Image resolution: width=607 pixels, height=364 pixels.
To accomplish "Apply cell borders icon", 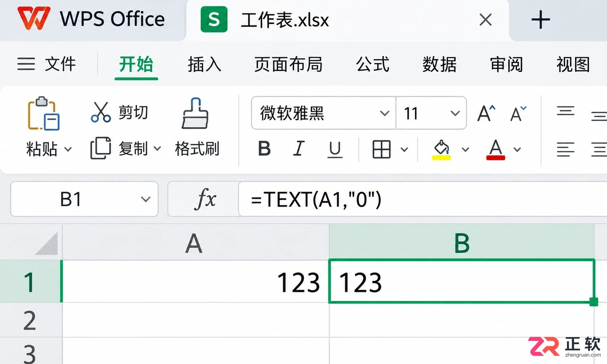I will (x=381, y=149).
